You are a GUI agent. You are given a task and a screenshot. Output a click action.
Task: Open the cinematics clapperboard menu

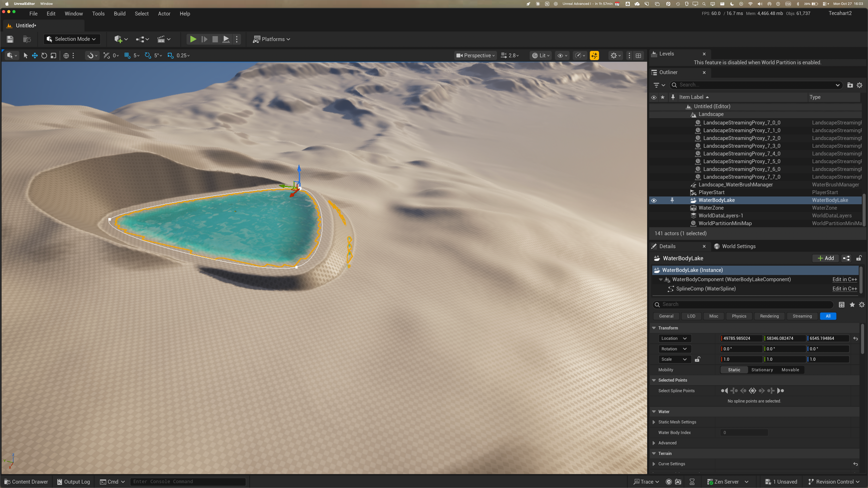pos(164,39)
